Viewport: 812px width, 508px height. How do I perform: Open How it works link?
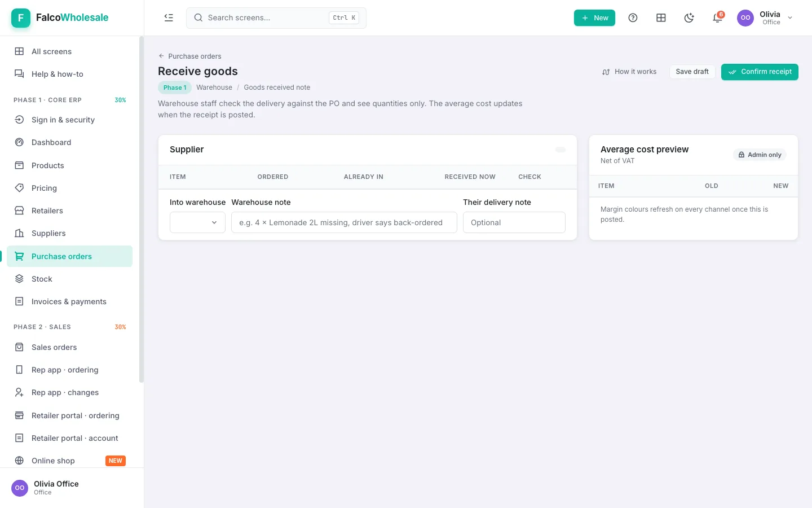(629, 72)
